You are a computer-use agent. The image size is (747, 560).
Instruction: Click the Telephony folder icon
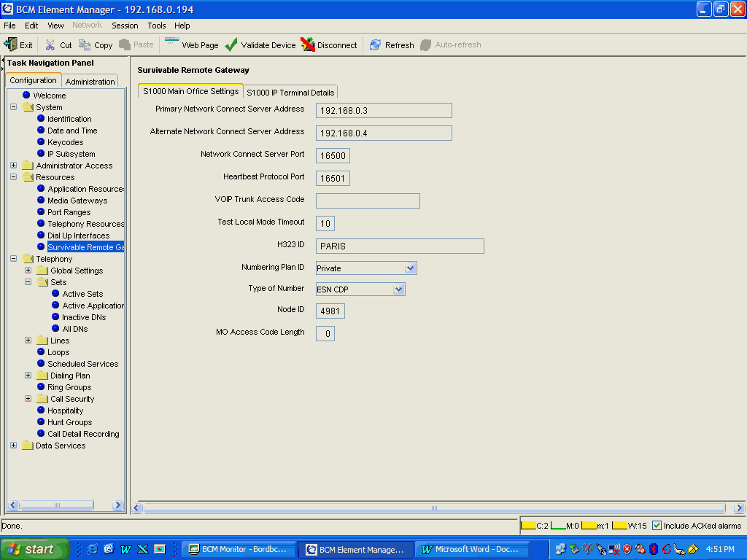pyautogui.click(x=28, y=259)
